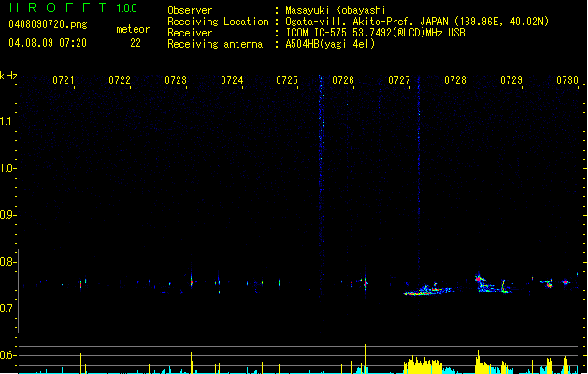588x374 pixels.
Task: Click the 0722 time marker
Action: coord(120,80)
